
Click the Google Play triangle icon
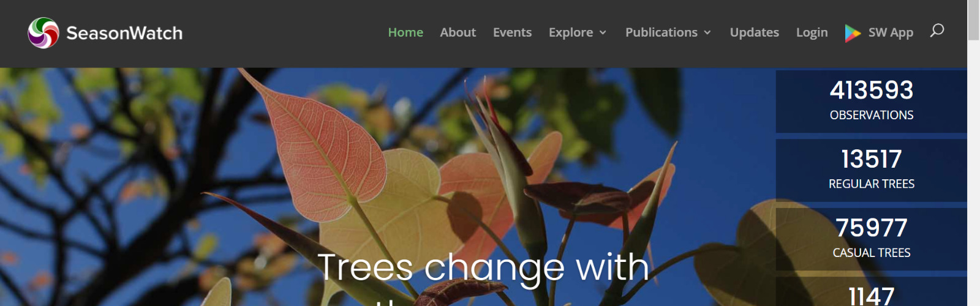point(853,33)
